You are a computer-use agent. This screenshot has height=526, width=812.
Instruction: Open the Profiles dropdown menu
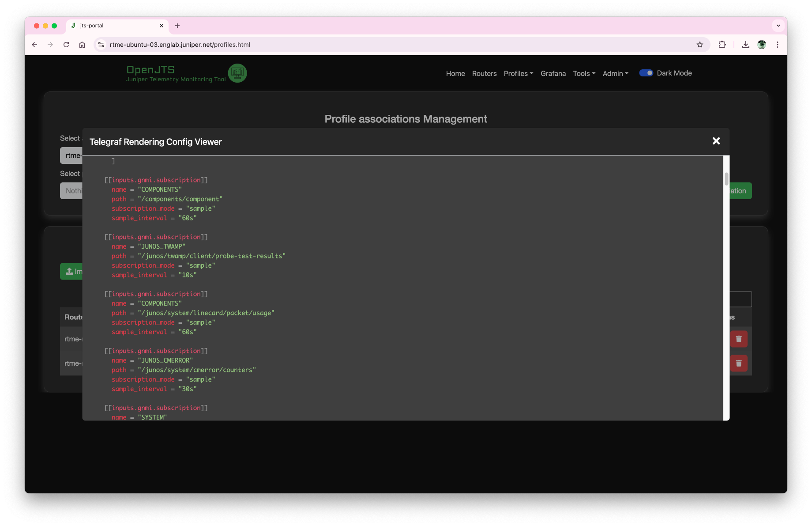point(518,74)
